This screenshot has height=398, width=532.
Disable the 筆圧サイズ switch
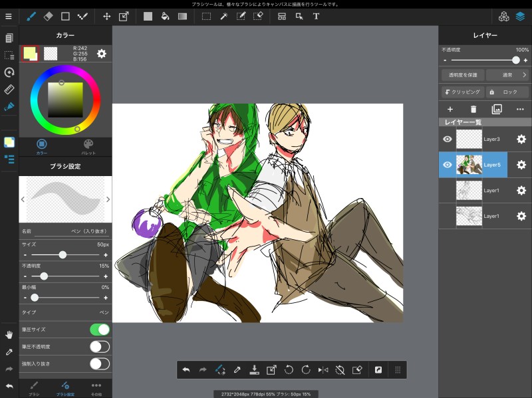point(99,330)
